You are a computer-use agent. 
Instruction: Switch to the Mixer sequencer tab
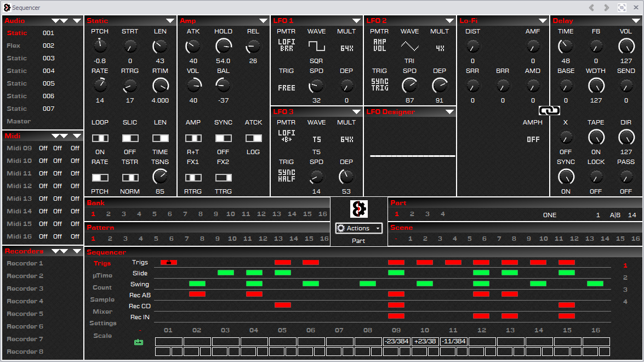pos(102,312)
